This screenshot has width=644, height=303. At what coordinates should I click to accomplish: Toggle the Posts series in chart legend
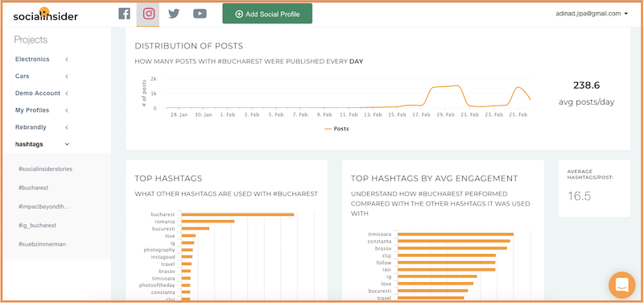(336, 129)
